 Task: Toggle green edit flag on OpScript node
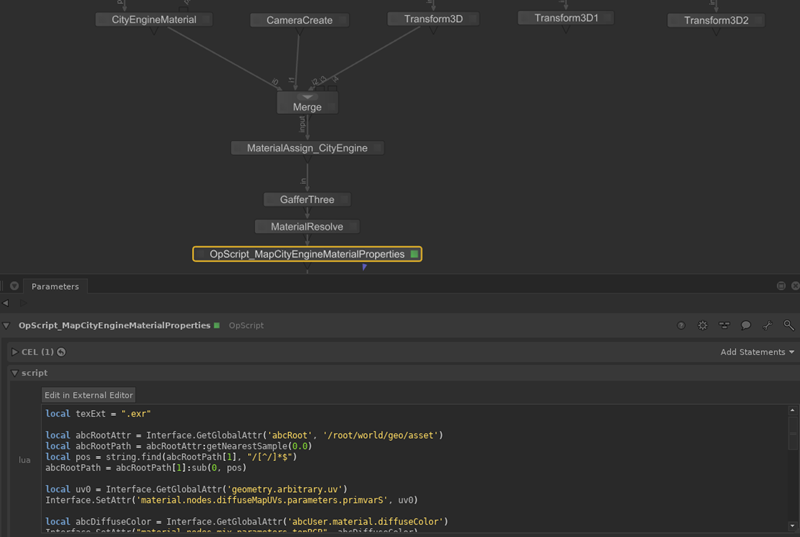(x=414, y=255)
